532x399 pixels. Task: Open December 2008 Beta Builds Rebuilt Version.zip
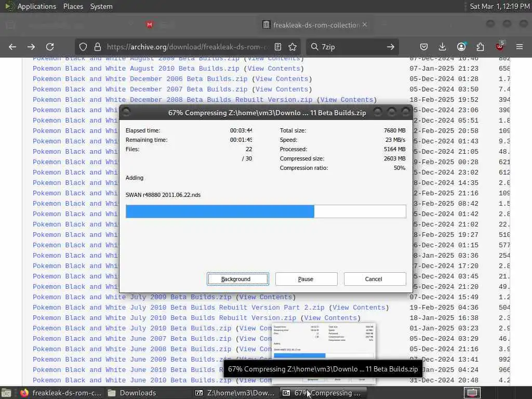172,100
